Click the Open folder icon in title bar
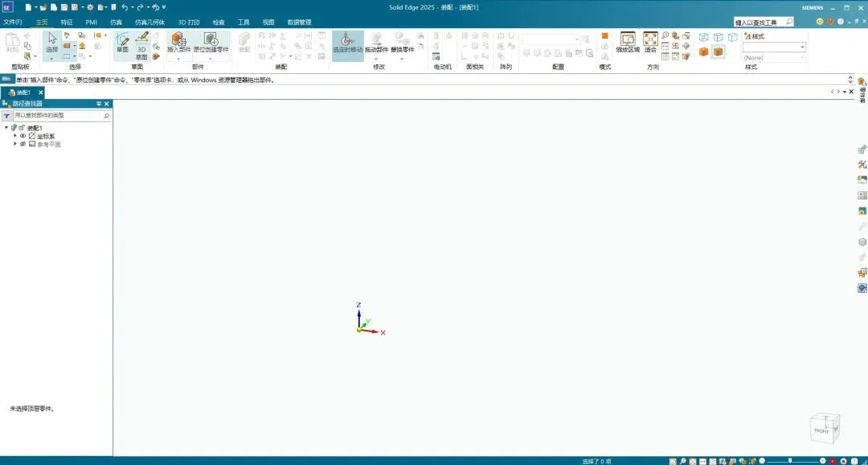This screenshot has width=868, height=465. coord(43,7)
